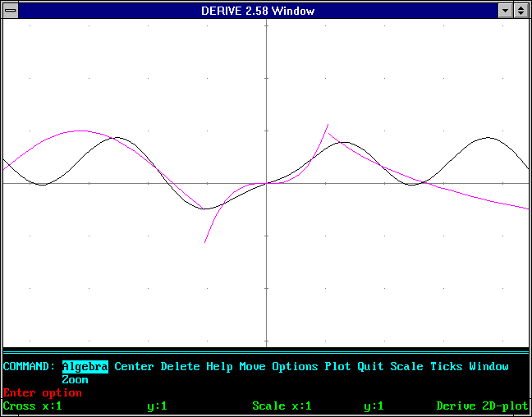The width and height of the screenshot is (532, 417).
Task: Open Help in the command line
Action: point(219,367)
